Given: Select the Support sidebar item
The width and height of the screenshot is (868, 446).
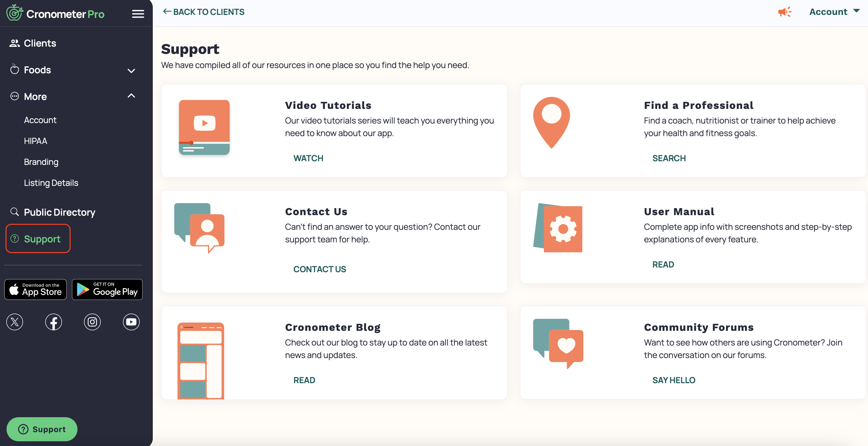Looking at the screenshot, I should click(x=42, y=239).
